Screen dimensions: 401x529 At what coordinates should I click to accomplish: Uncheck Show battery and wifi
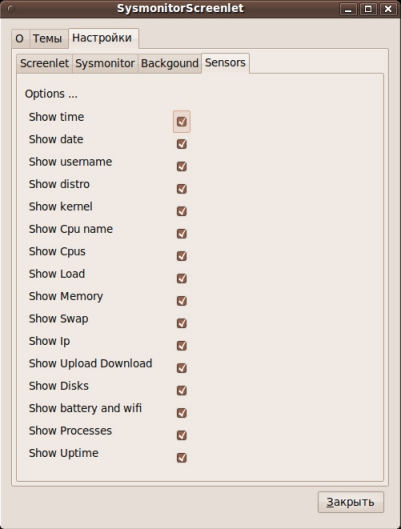coord(182,413)
